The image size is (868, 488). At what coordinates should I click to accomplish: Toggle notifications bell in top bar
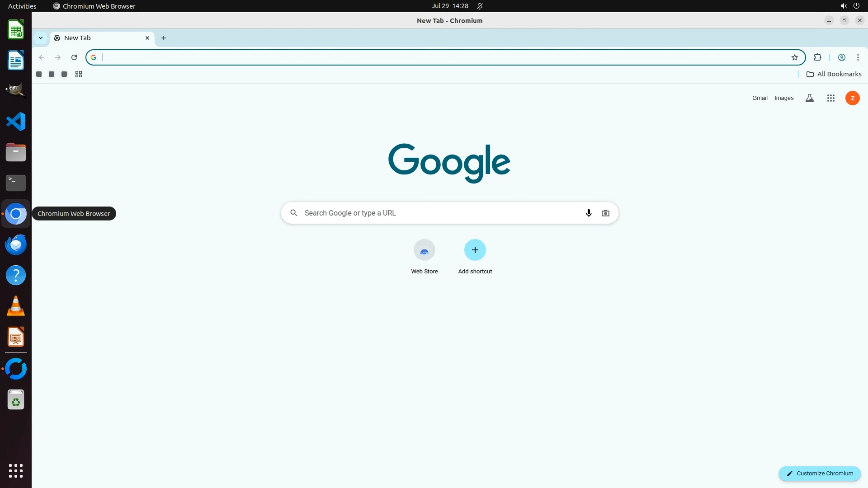coord(480,6)
